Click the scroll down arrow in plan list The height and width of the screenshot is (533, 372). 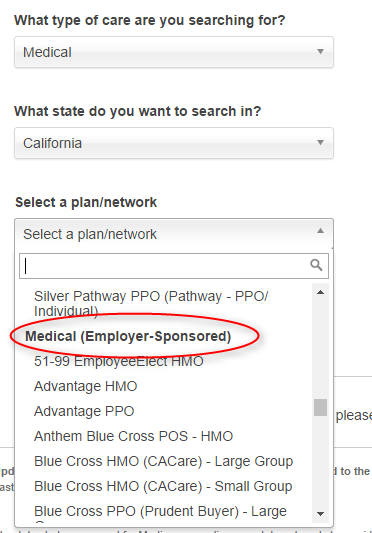pyautogui.click(x=320, y=514)
